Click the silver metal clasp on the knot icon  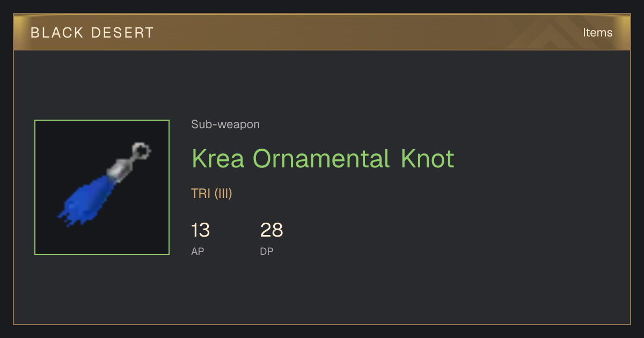[119, 169]
